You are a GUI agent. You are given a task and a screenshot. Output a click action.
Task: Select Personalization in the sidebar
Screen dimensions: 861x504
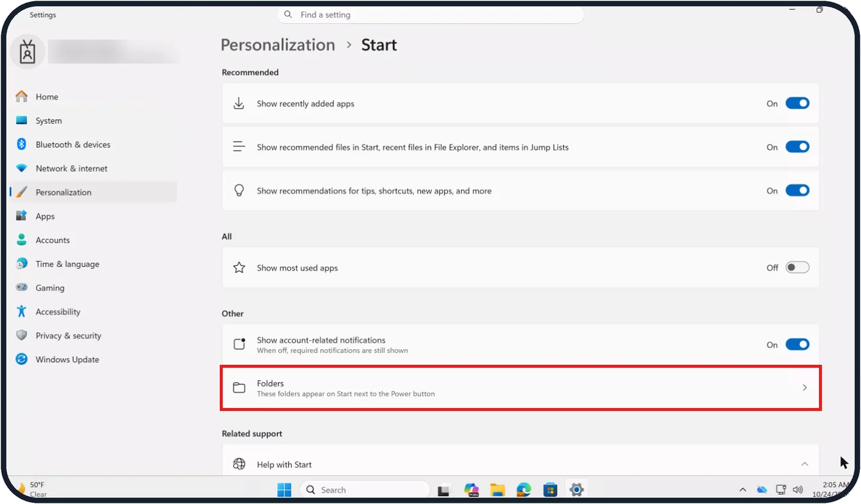pos(93,193)
